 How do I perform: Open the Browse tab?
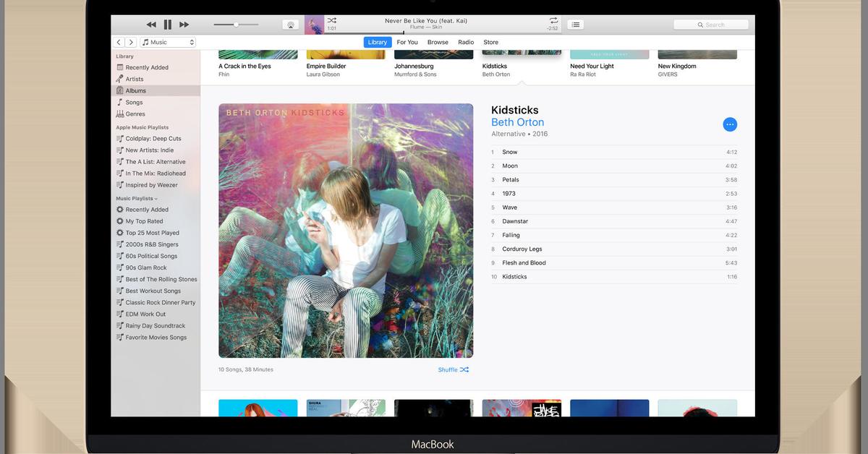[438, 43]
